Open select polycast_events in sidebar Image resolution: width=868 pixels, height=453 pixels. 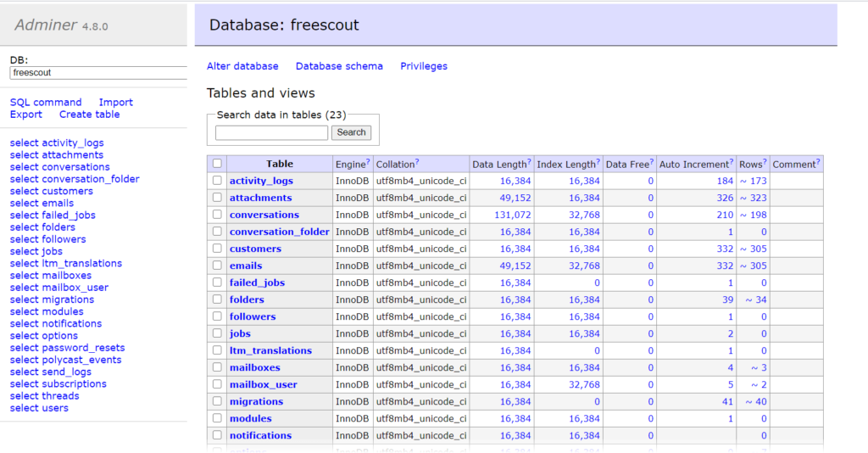[x=66, y=360]
